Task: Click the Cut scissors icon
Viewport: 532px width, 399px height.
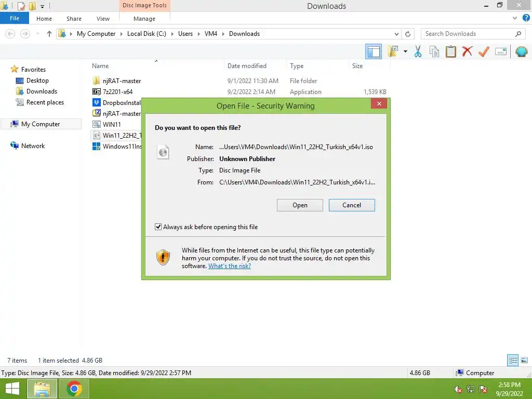Action: [x=418, y=51]
